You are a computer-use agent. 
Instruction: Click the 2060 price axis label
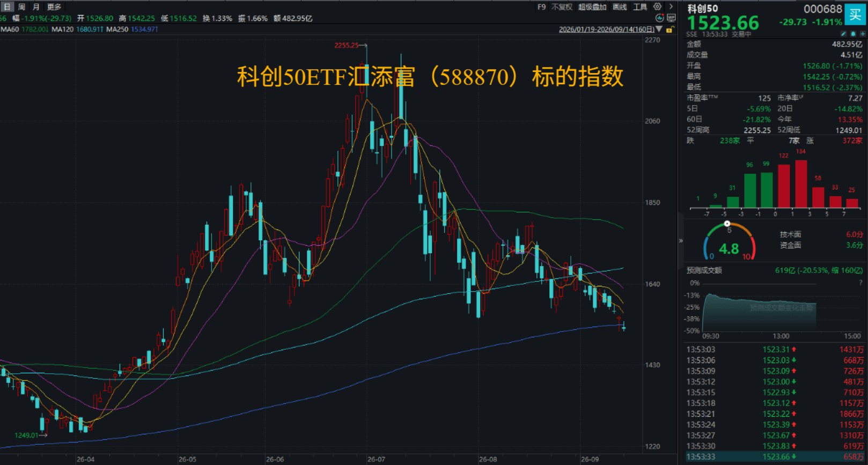pos(652,121)
